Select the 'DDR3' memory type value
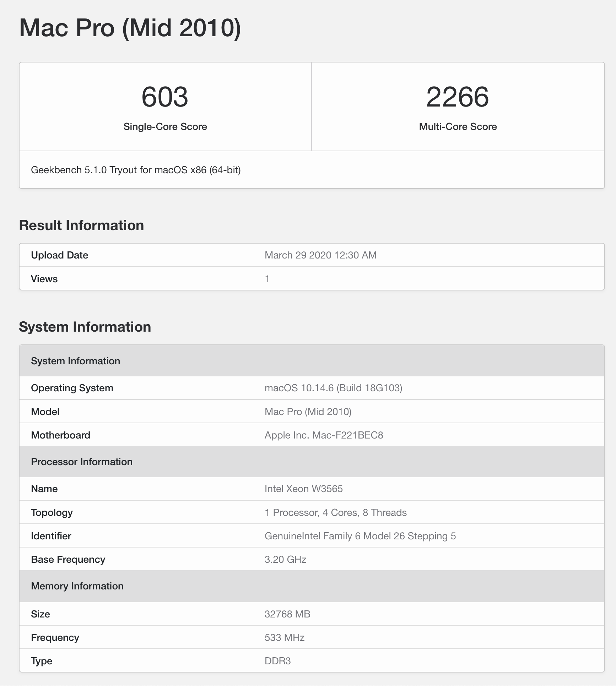The height and width of the screenshot is (686, 616). (278, 661)
